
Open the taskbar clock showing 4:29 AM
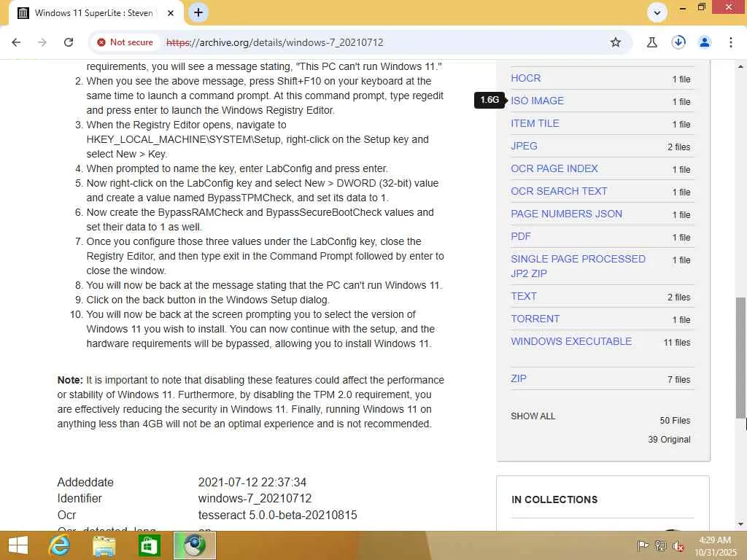(715, 546)
